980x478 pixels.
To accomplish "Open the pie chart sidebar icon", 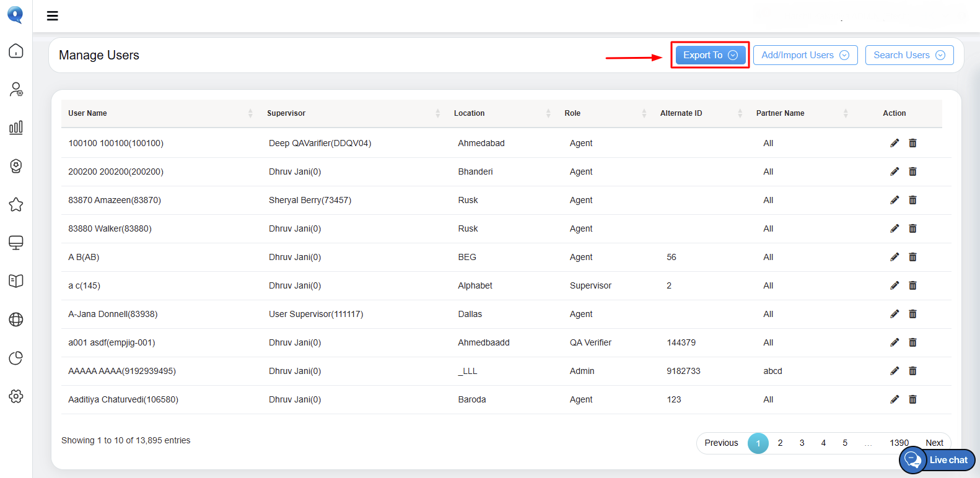I will click(x=16, y=358).
